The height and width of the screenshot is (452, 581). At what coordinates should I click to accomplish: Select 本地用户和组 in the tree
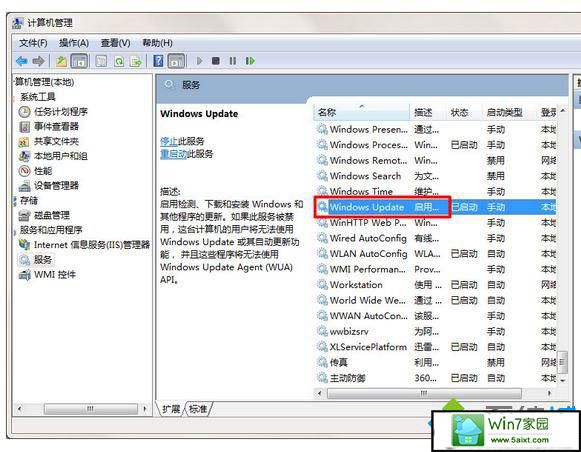pos(53,156)
